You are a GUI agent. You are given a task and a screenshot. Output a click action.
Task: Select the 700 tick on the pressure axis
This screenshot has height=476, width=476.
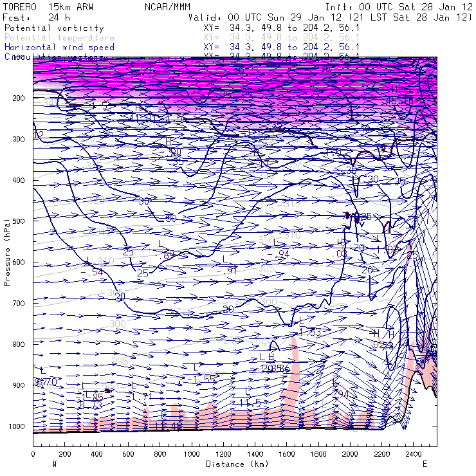coord(19,303)
